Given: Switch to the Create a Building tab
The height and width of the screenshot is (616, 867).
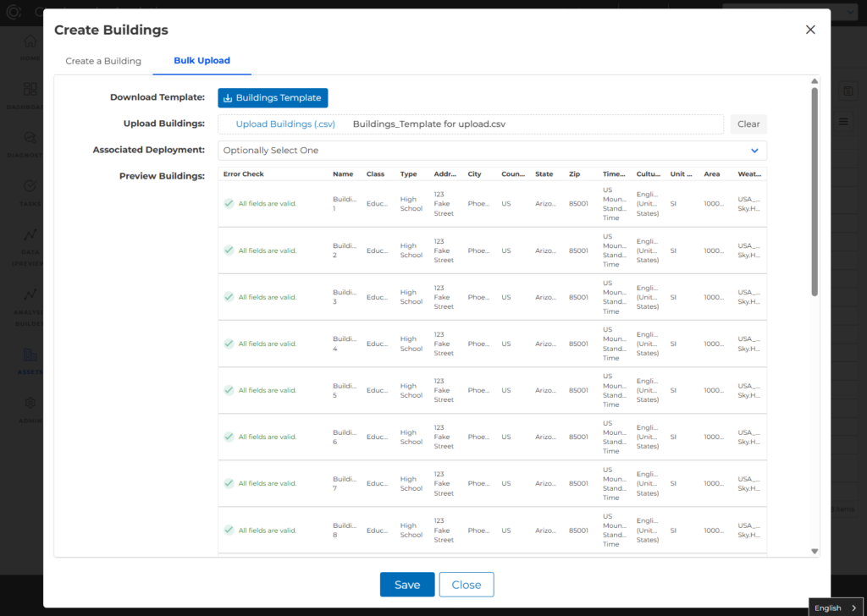Looking at the screenshot, I should pos(103,60).
